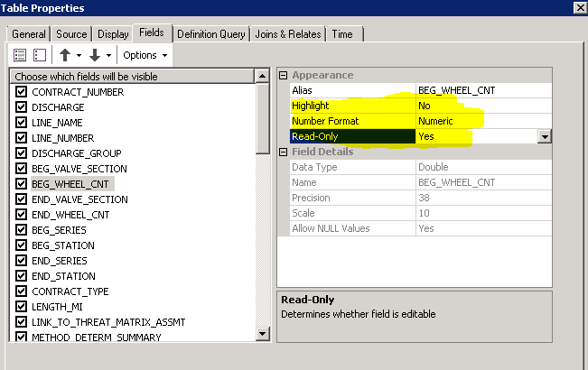588x370 pixels.
Task: Close the Table Properties dialog
Action: 580,8
